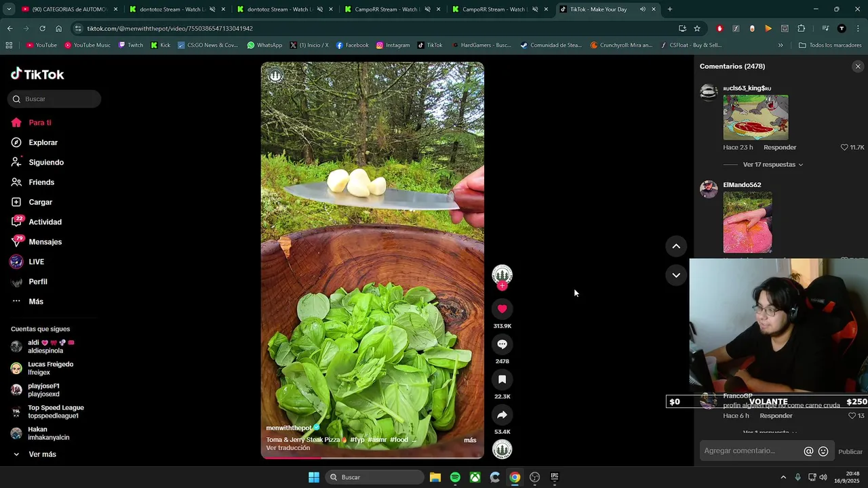Close the comments panel
The height and width of the screenshot is (488, 868).
click(x=858, y=66)
